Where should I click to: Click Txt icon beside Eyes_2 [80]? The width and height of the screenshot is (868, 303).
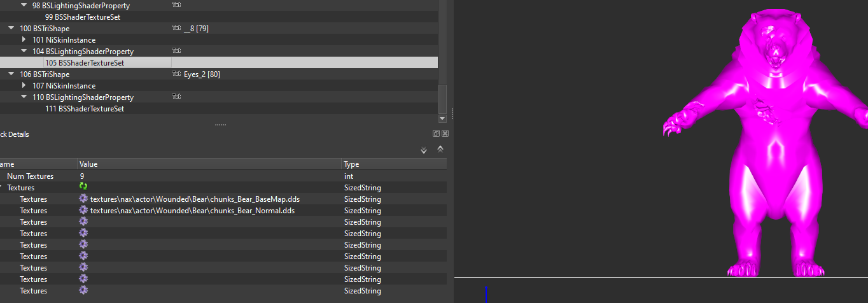tap(176, 74)
